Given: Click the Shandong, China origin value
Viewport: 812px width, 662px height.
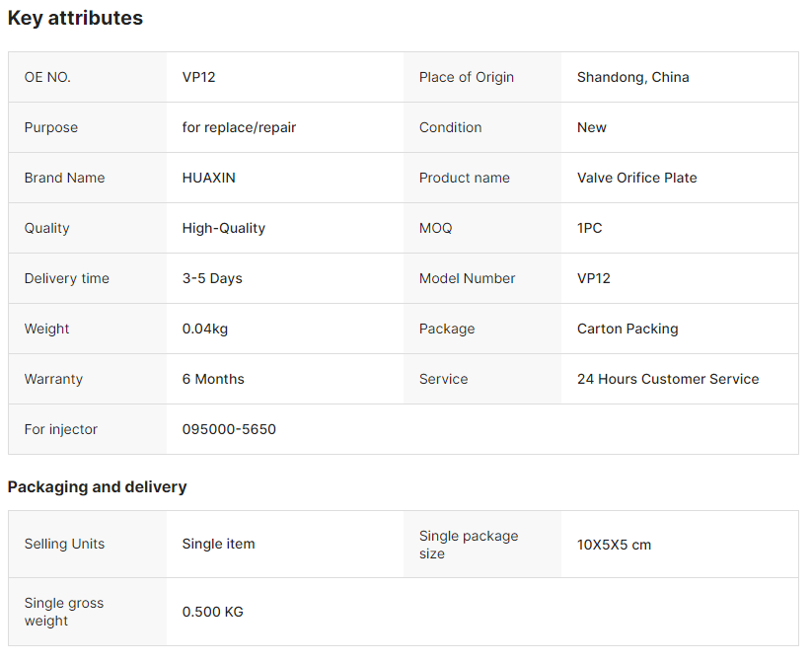Looking at the screenshot, I should [x=632, y=77].
